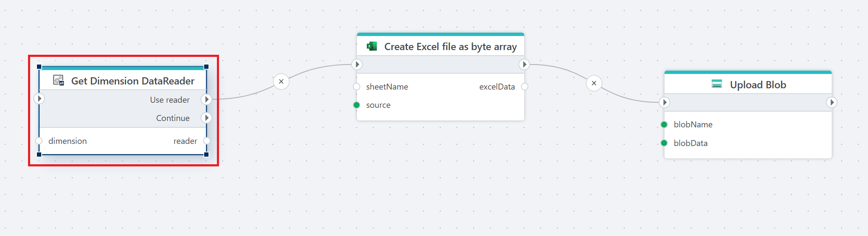
Task: Select the sheetName input port
Action: point(357,87)
